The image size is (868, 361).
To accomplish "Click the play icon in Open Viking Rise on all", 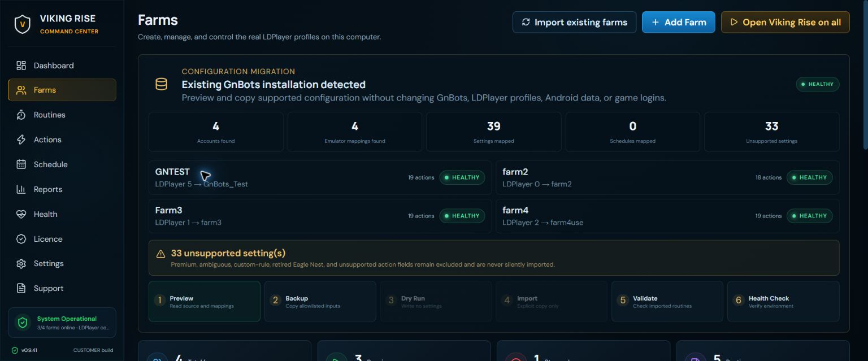I will click(x=734, y=22).
